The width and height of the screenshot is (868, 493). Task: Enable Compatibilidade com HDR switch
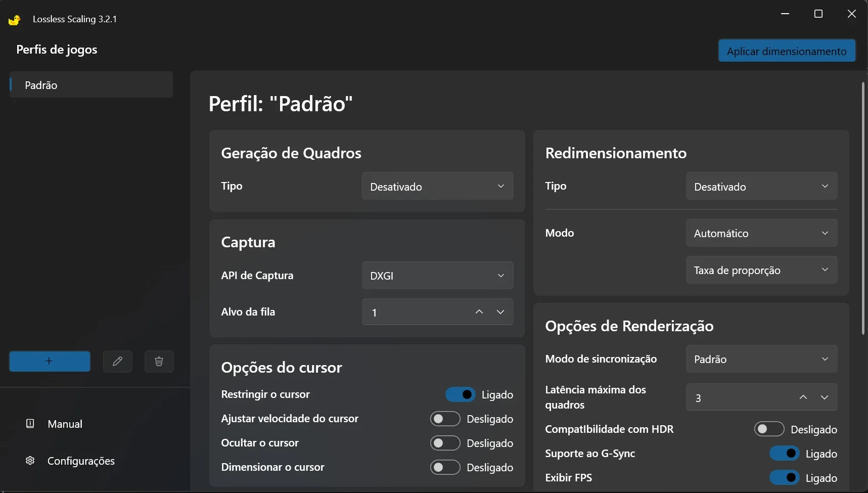(x=769, y=429)
